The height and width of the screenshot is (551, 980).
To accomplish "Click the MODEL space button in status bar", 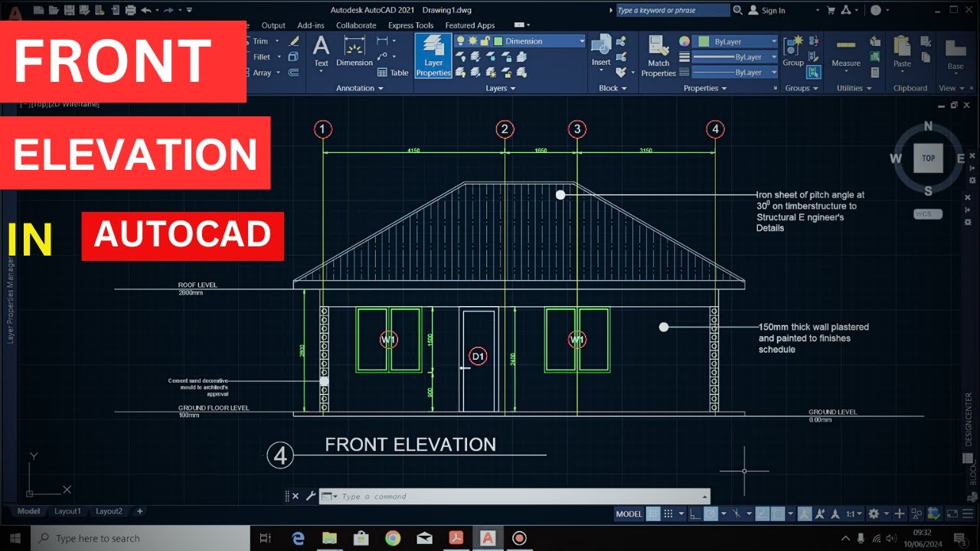I will (629, 514).
